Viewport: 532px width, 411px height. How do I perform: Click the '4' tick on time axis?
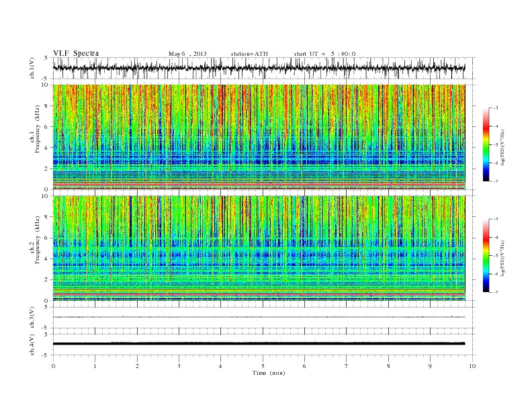[x=220, y=366]
